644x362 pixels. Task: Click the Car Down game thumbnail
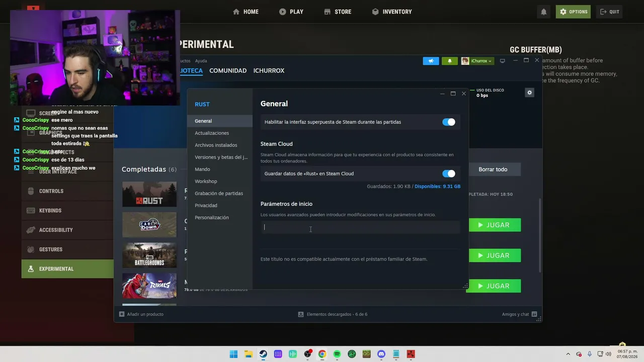(149, 224)
